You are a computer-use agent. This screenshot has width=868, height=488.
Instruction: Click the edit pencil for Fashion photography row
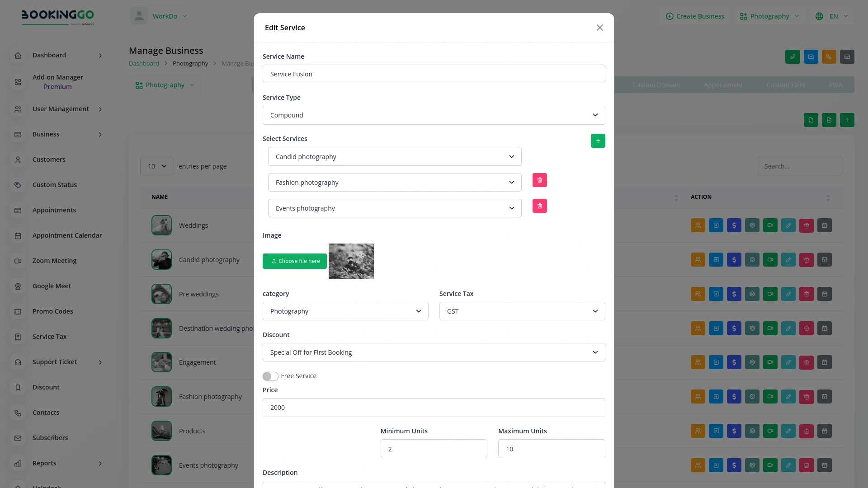coord(788,396)
